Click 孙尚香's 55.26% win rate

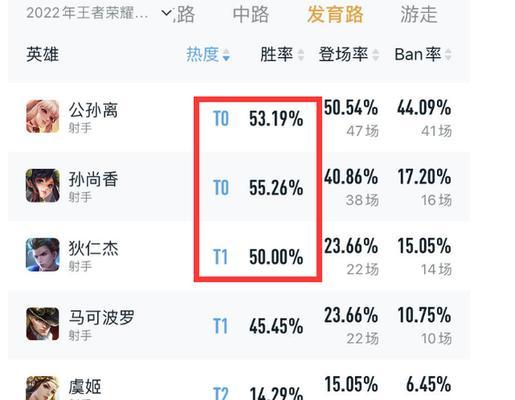(x=276, y=188)
